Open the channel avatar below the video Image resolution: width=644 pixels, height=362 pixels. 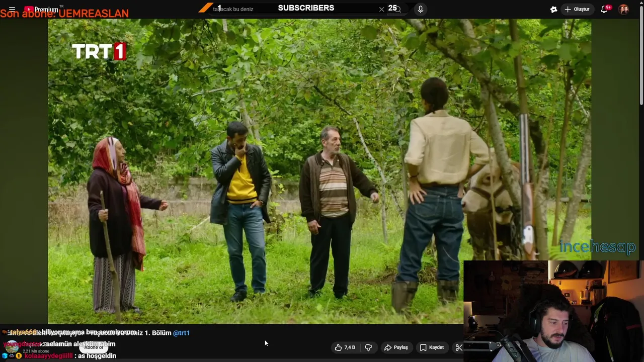click(x=11, y=347)
